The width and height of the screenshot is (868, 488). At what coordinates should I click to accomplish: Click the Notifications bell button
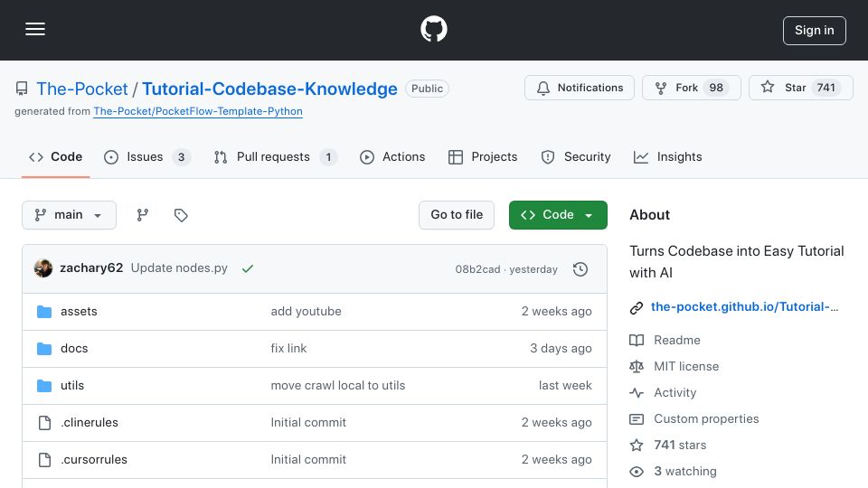click(x=579, y=88)
